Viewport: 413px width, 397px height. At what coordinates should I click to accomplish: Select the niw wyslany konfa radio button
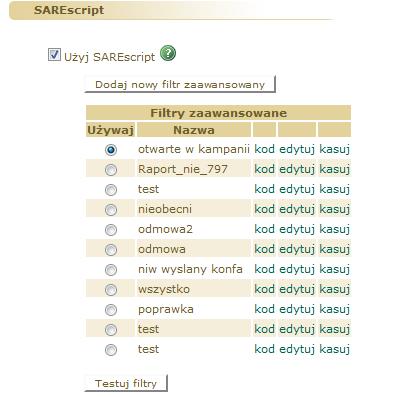[x=111, y=270]
